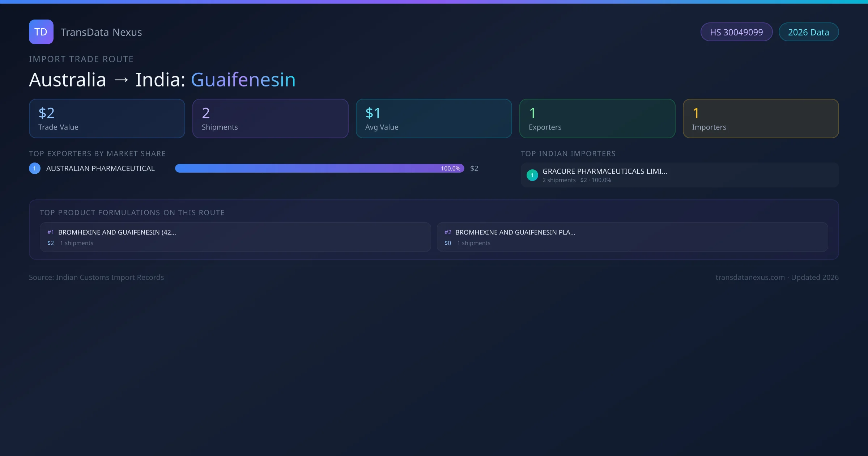Select the $1 Avg Value card
This screenshot has width=868, height=456.
pos(434,119)
